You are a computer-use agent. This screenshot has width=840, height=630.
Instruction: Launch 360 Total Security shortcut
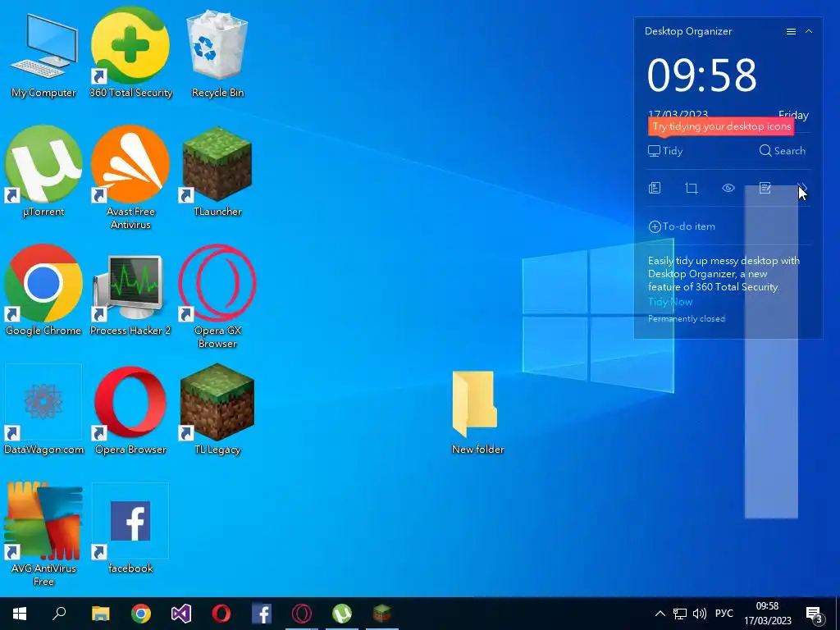click(130, 53)
